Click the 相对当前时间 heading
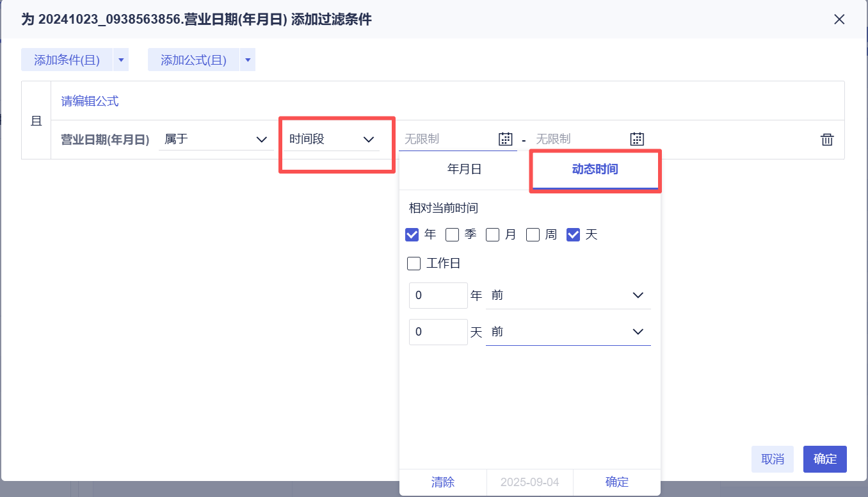 (444, 208)
